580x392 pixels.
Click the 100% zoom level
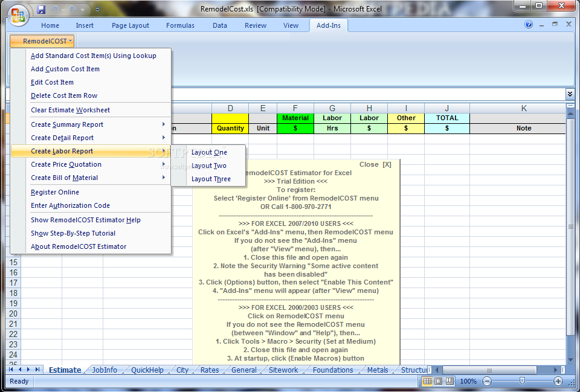(x=468, y=381)
